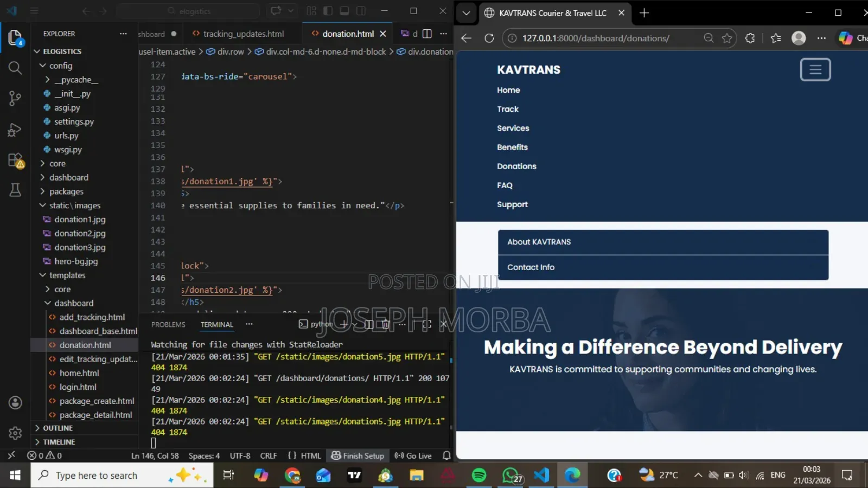Kill the terminal with the trash icon
Image resolution: width=868 pixels, height=488 pixels.
coord(386,324)
